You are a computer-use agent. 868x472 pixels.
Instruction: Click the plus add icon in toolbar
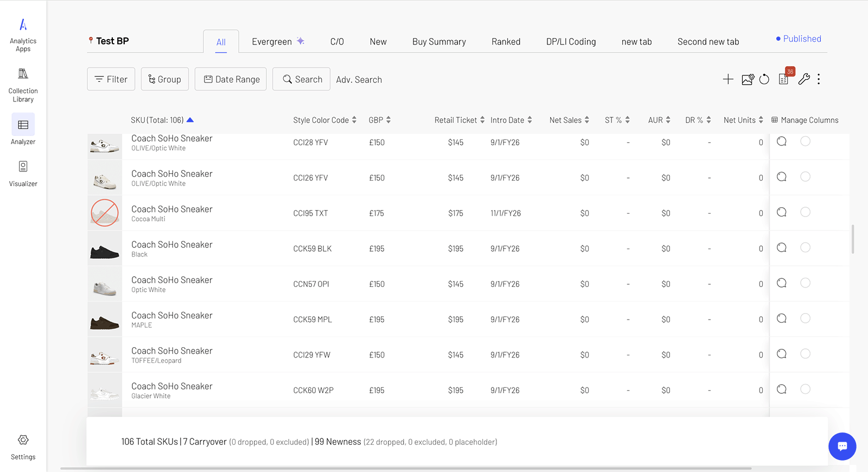pyautogui.click(x=728, y=79)
